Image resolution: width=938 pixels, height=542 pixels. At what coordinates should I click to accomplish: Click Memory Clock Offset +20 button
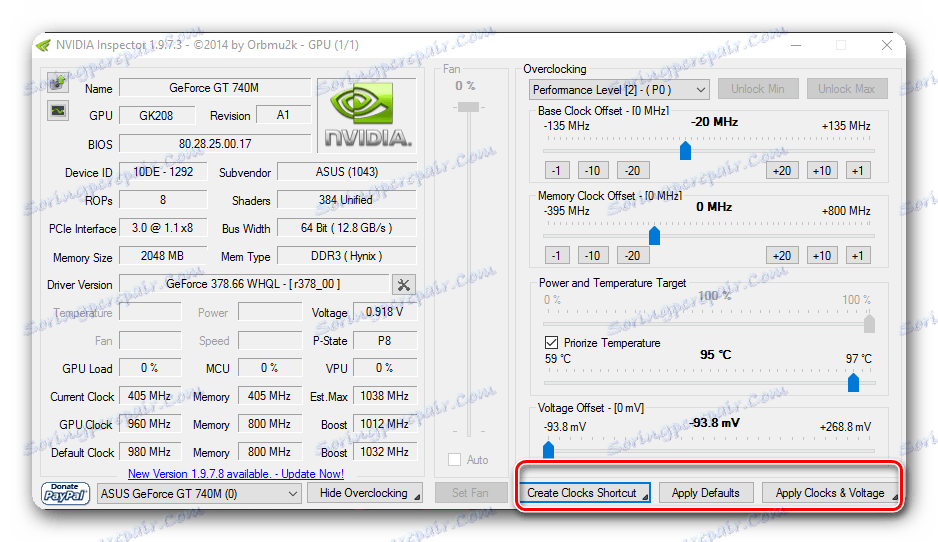click(782, 255)
